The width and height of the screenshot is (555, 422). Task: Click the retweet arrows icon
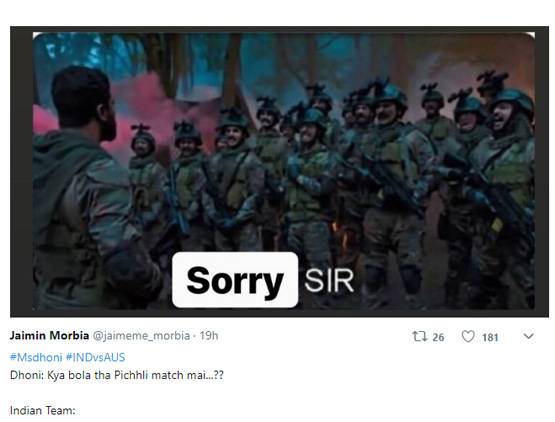420,336
